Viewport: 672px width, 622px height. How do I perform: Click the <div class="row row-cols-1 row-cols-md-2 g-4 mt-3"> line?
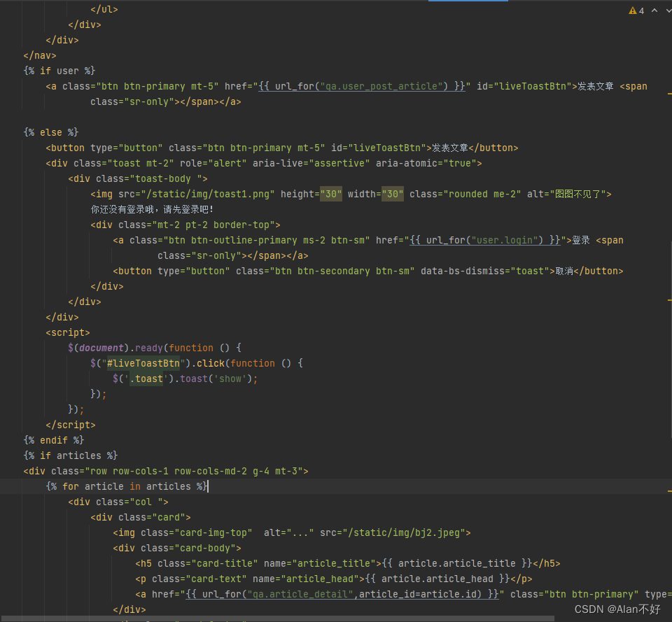click(166, 471)
